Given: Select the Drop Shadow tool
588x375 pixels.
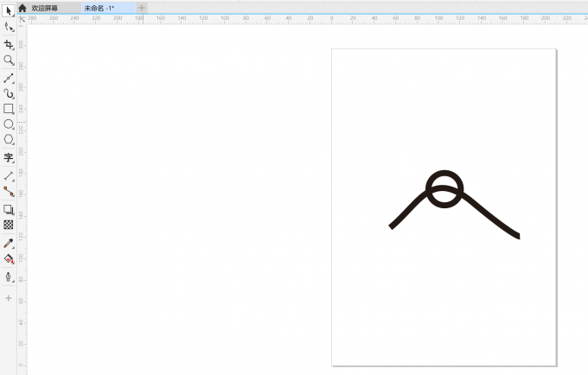Looking at the screenshot, I should pos(9,209).
